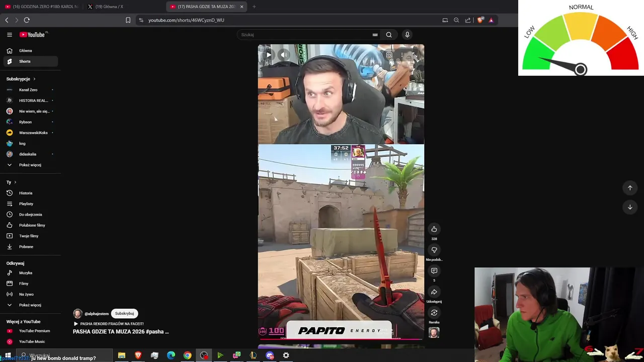Remix this Short

[x=434, y=313]
